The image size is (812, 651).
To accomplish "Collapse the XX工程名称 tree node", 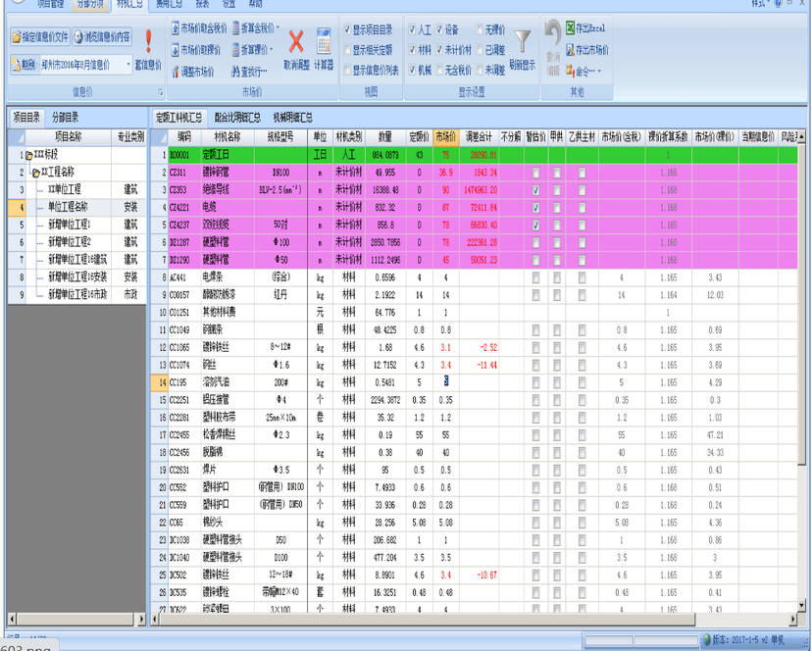I will (x=36, y=173).
